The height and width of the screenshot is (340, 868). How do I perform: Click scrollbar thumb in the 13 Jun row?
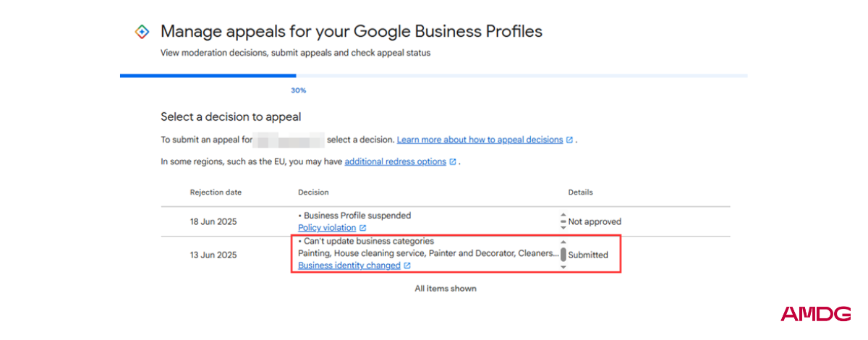tap(563, 254)
